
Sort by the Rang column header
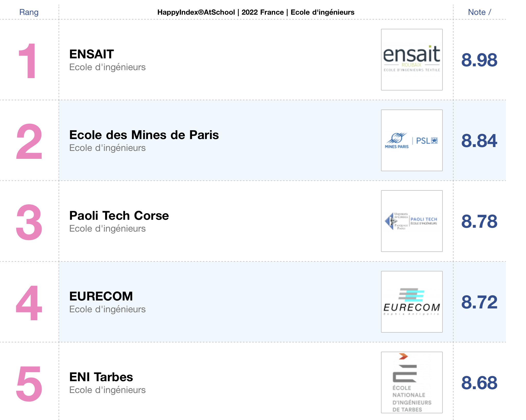(x=29, y=12)
